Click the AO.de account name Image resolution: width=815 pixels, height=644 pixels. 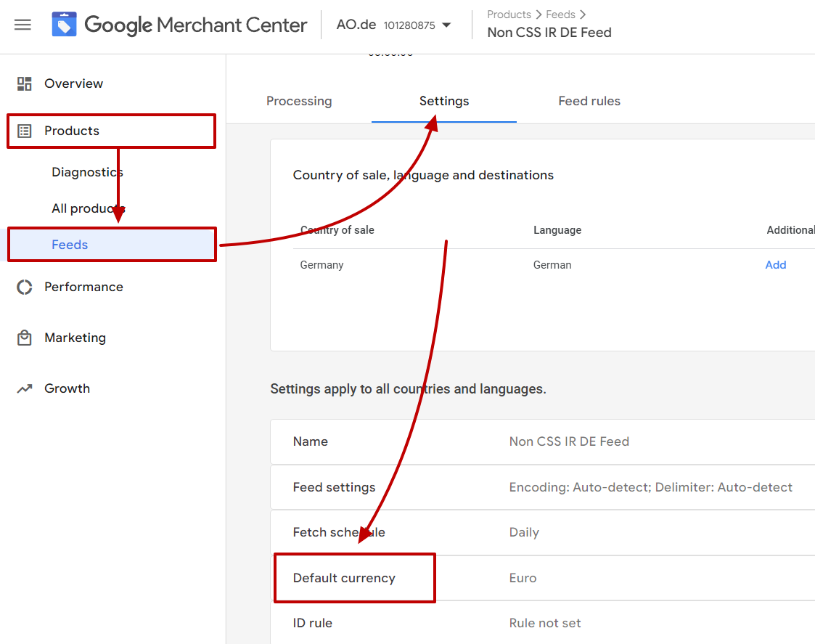[x=356, y=25]
